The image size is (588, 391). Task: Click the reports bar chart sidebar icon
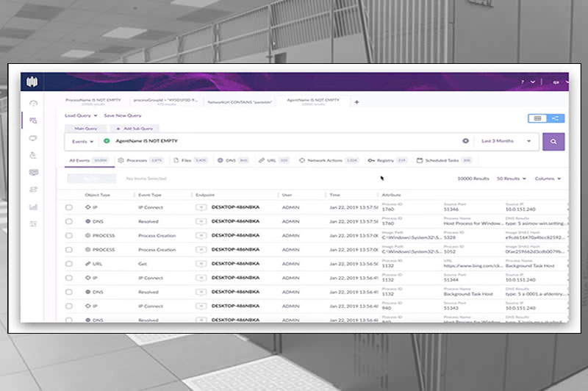(33, 207)
